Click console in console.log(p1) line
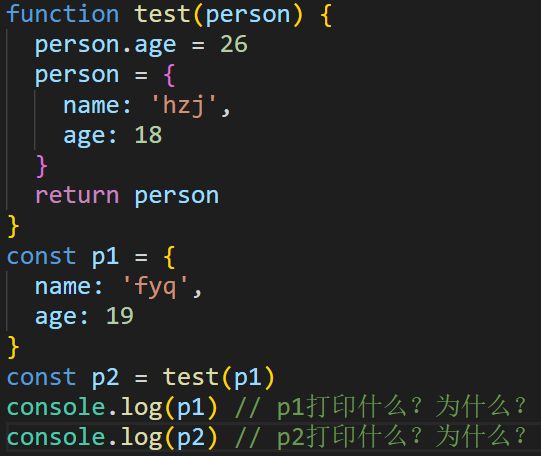Screen dimensions: 541x456 (x=56, y=407)
